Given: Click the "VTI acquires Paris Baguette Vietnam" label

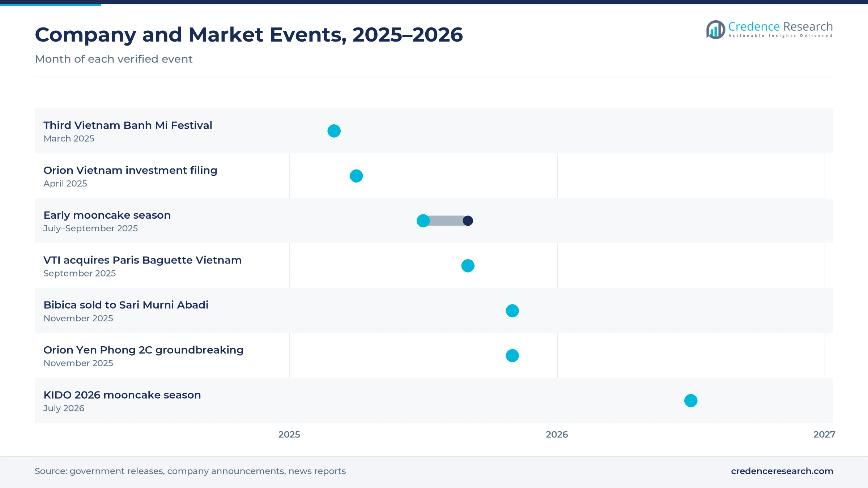Looking at the screenshot, I should pos(142,260).
